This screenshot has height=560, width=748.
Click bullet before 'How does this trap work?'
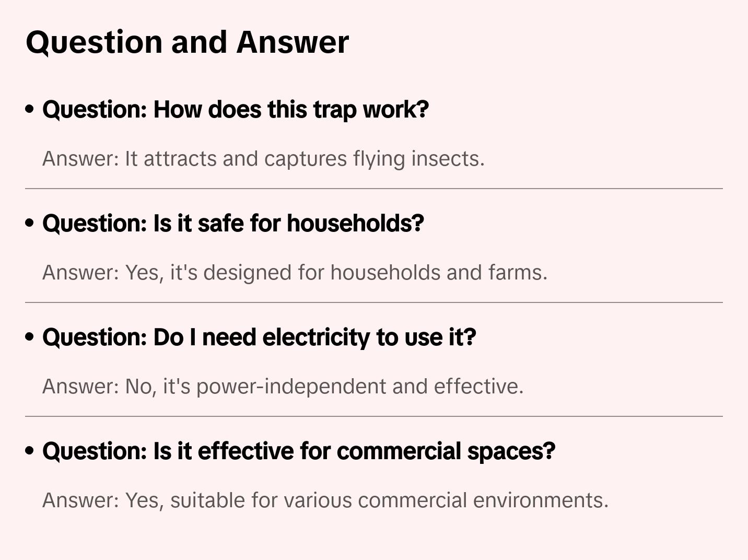click(x=30, y=109)
